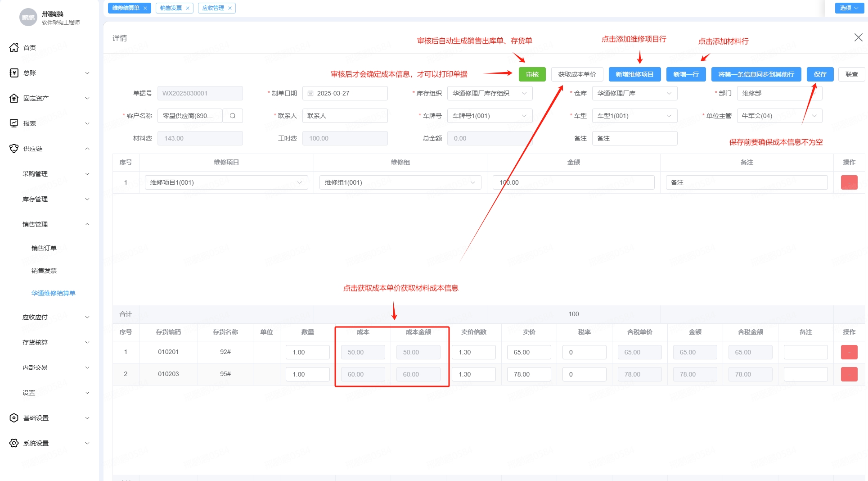Image resolution: width=868 pixels, height=481 pixels.
Task: Click the 获取成本单价 button
Action: [577, 74]
